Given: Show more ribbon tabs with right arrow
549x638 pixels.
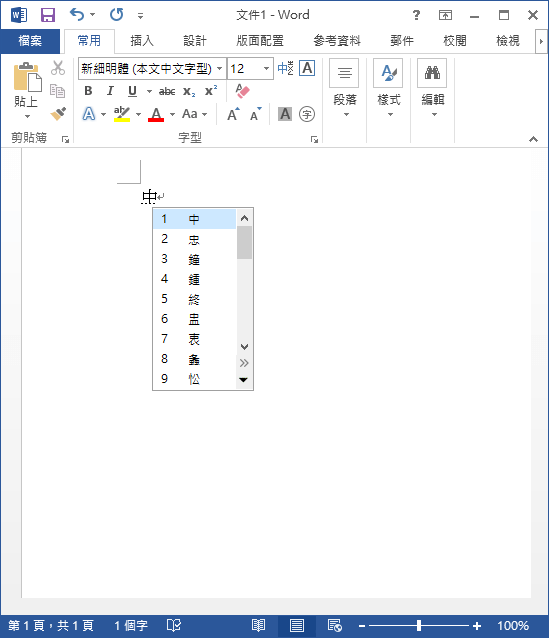Looking at the screenshot, I should [541, 41].
